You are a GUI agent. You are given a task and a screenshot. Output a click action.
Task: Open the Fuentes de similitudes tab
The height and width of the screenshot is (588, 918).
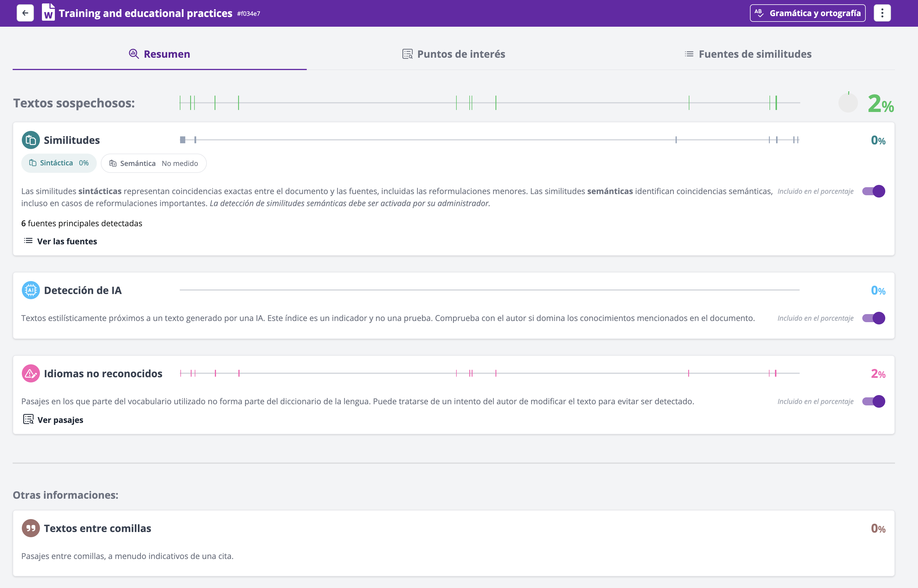pos(748,54)
